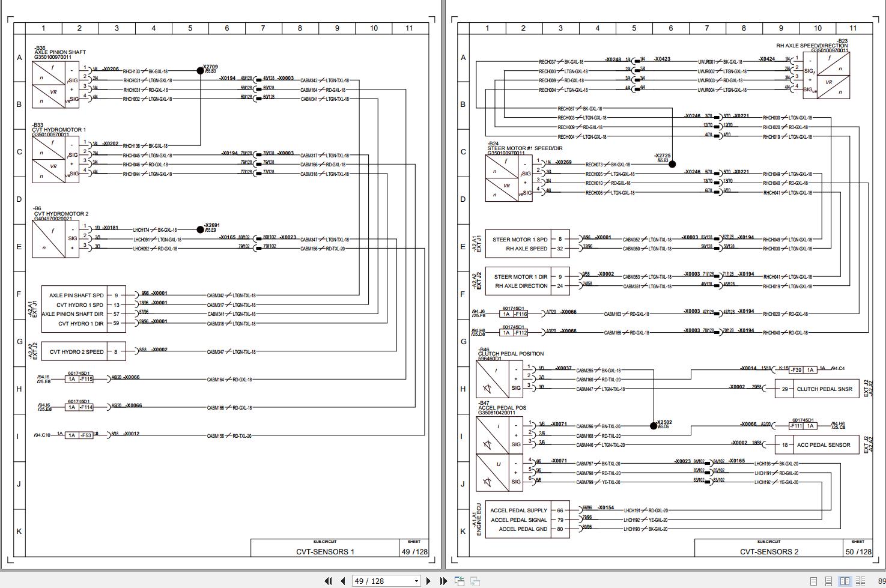Switch to single page layout

(814, 581)
